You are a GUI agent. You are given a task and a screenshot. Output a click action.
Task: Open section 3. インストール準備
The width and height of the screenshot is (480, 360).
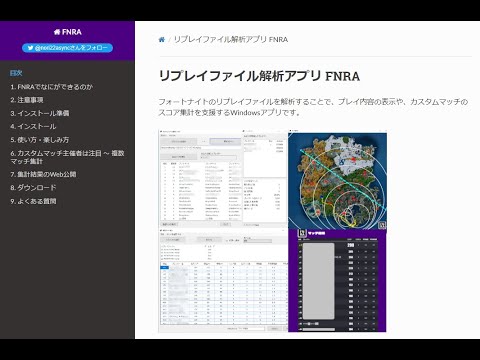40,113
